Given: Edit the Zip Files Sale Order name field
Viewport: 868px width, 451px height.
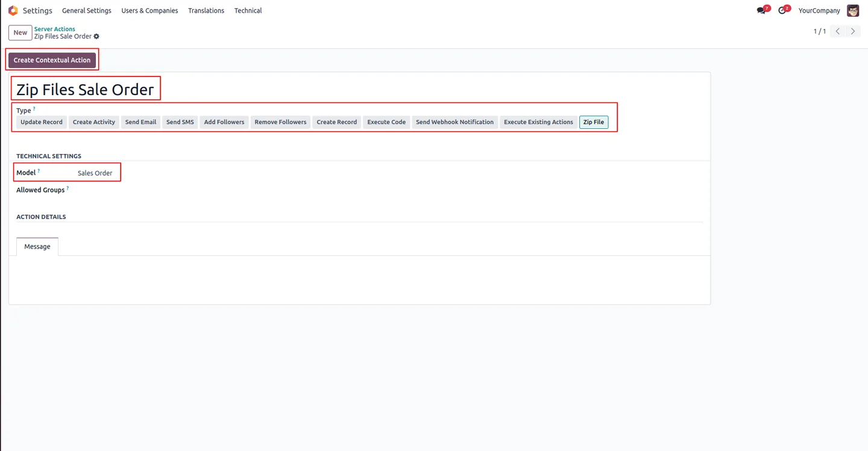Looking at the screenshot, I should [x=85, y=90].
